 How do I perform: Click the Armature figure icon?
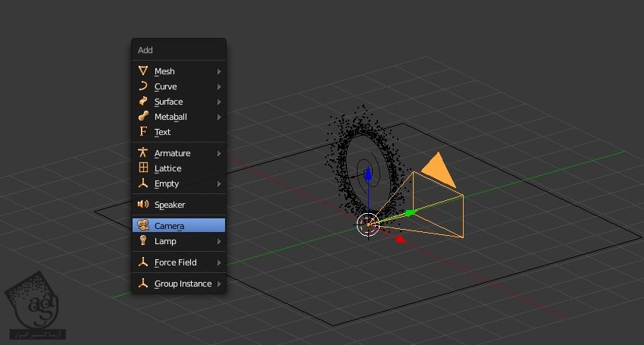click(143, 152)
